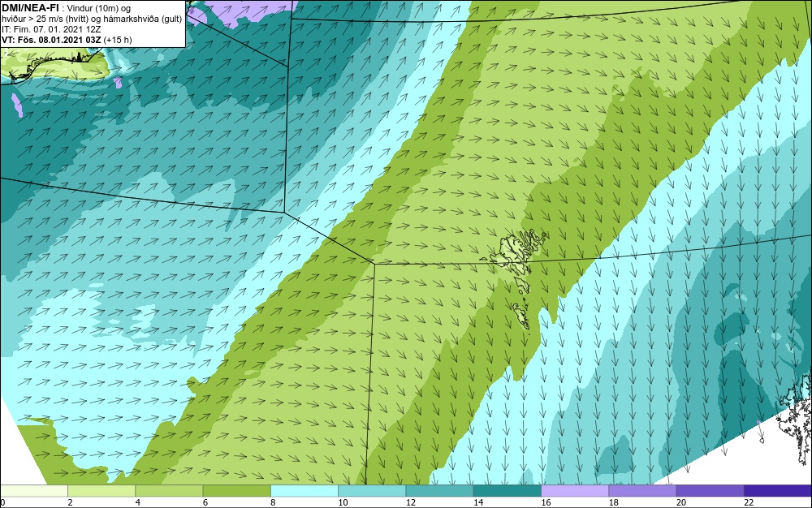Image resolution: width=812 pixels, height=508 pixels.
Task: Click the 0–2 m/s legend swatch
Action: click(x=33, y=491)
